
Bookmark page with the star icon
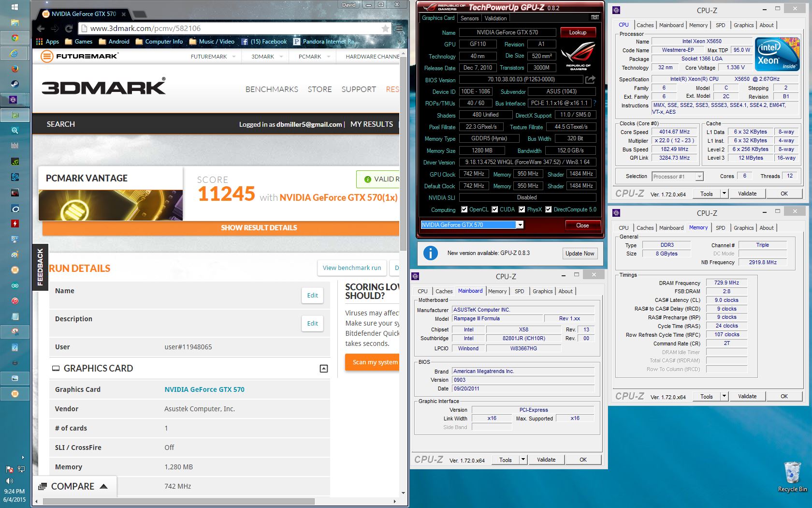(385, 29)
